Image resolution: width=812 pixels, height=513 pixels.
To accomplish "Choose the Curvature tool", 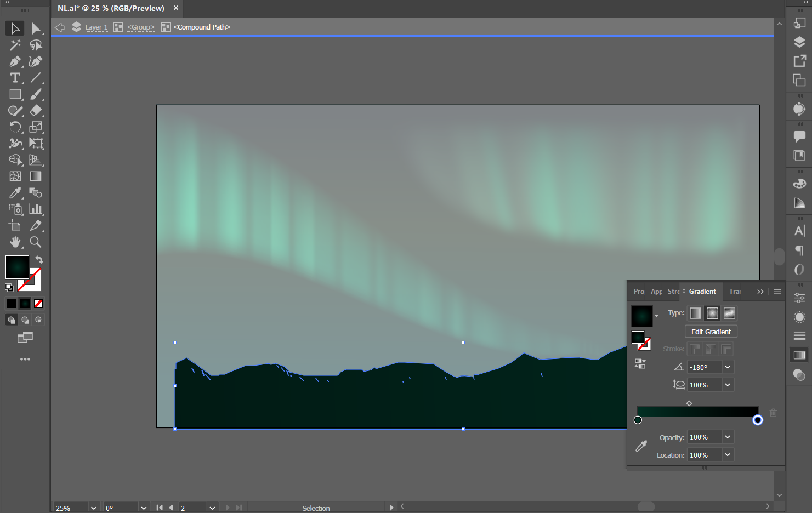I will point(36,61).
